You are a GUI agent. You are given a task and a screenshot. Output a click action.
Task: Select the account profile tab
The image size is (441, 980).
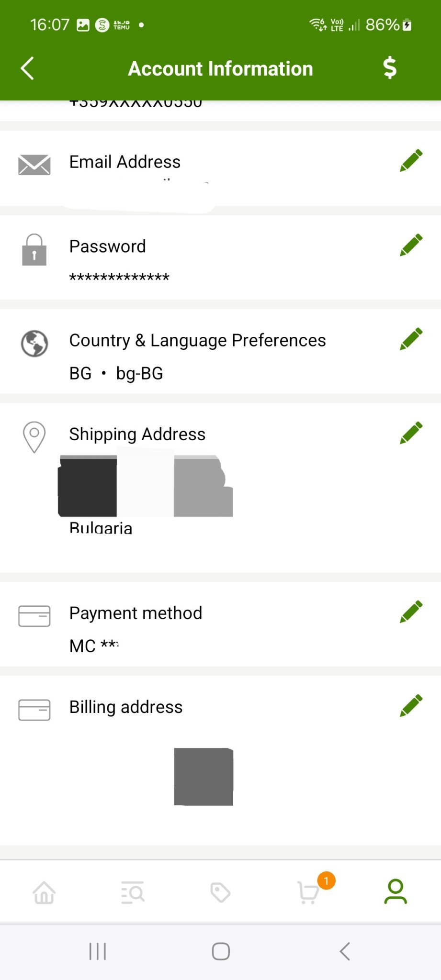point(396,891)
